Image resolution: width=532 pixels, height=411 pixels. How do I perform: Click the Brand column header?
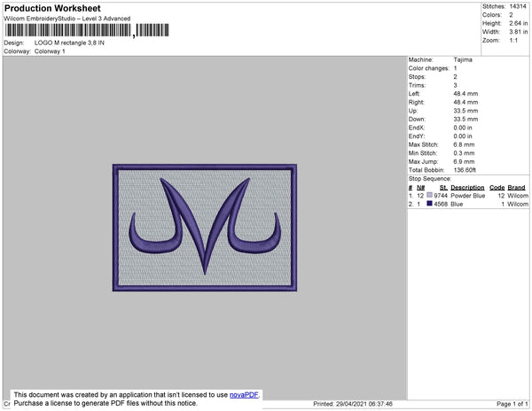tap(516, 188)
